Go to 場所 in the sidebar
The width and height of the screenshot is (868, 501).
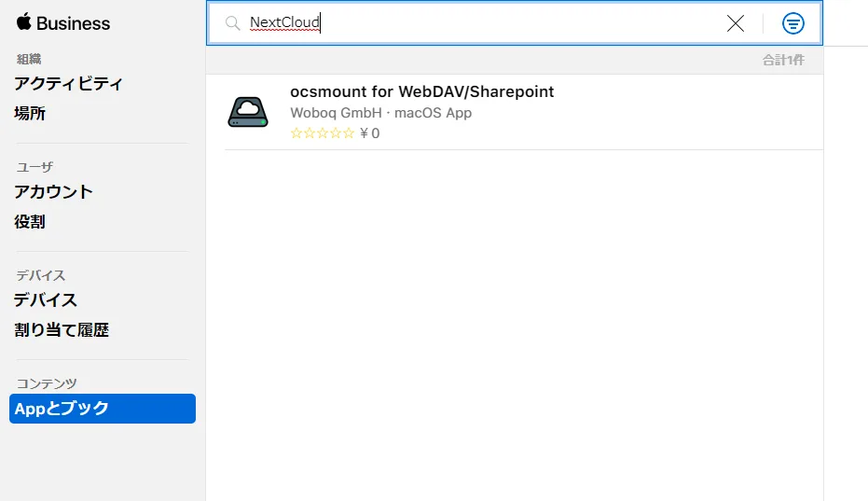[30, 113]
